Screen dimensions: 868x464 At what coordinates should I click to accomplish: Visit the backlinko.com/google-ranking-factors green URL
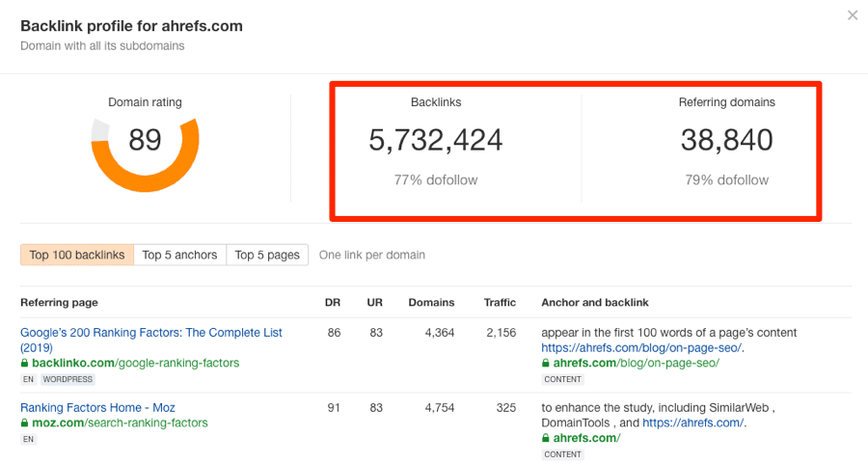(135, 364)
